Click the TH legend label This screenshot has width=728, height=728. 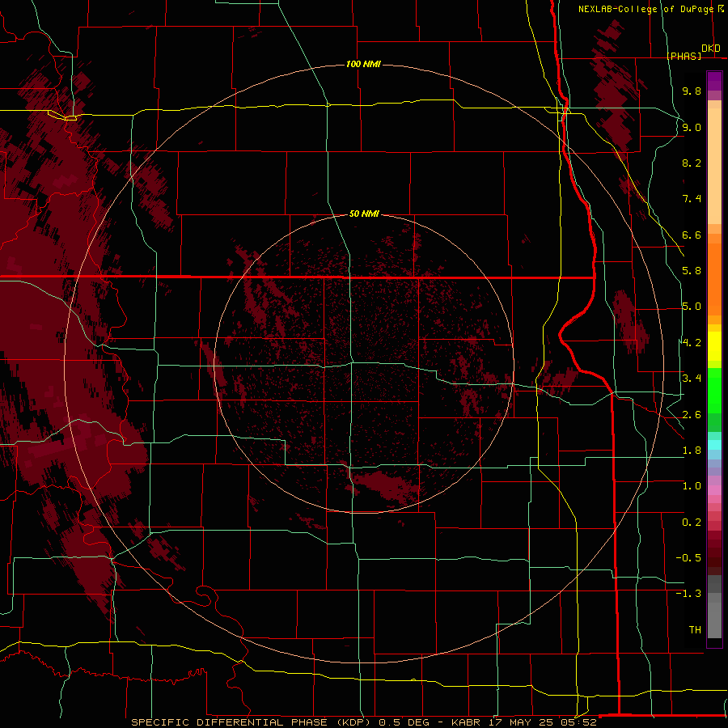coord(695,629)
